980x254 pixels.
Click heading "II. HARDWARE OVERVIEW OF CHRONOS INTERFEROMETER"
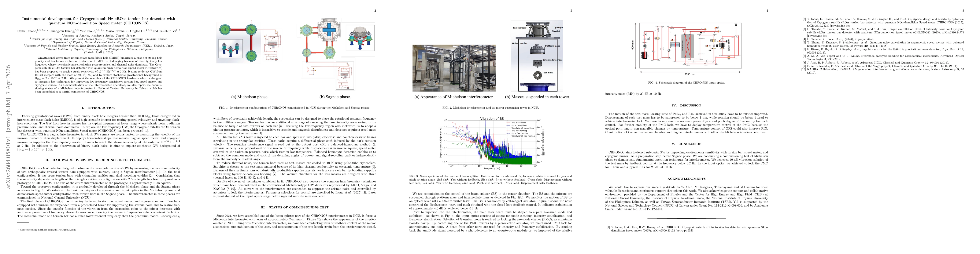[99, 160]
